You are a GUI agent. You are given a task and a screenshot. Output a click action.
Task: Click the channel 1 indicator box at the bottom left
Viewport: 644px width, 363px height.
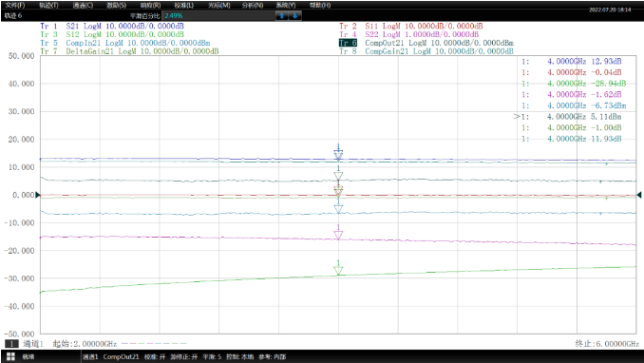coord(11,344)
